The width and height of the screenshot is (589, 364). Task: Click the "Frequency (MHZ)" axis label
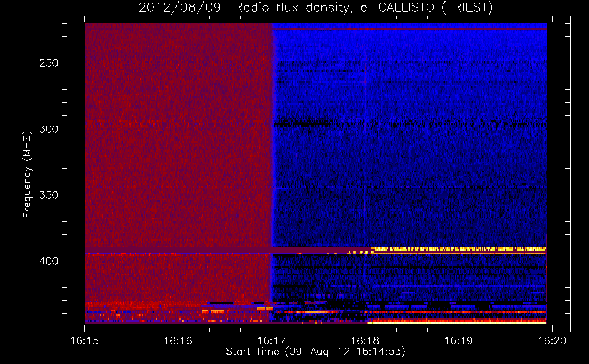(x=27, y=175)
